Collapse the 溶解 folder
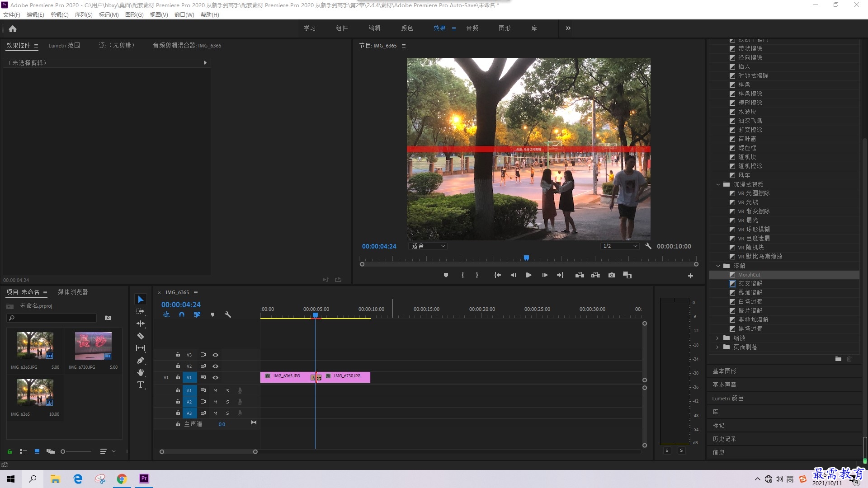This screenshot has height=488, width=868. (x=718, y=266)
